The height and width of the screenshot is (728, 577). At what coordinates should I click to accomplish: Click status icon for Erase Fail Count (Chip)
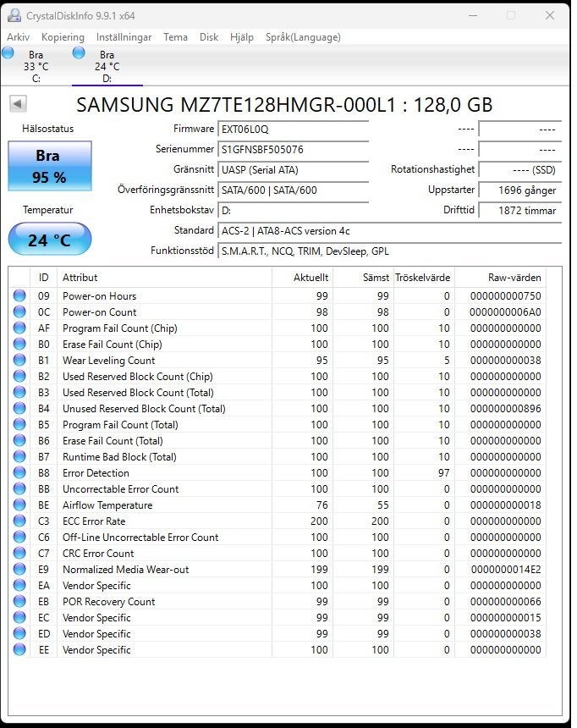[x=19, y=344]
